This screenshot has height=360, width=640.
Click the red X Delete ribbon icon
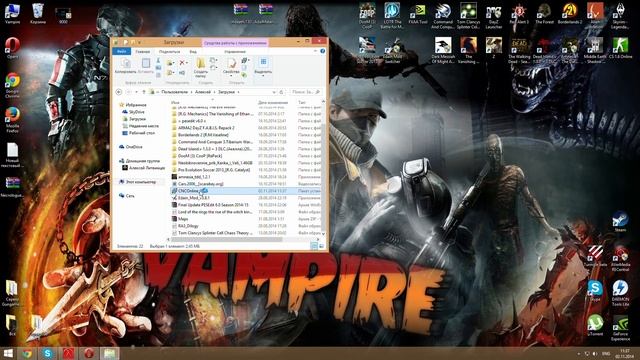[x=182, y=63]
